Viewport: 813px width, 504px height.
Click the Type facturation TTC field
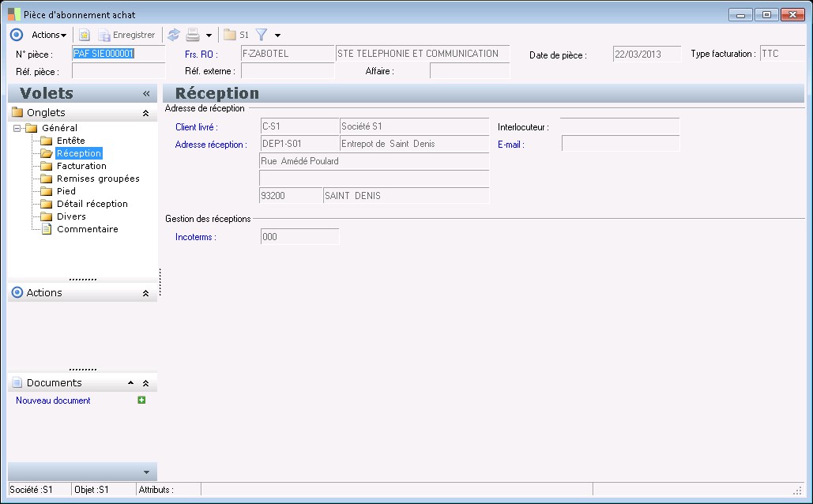(783, 54)
